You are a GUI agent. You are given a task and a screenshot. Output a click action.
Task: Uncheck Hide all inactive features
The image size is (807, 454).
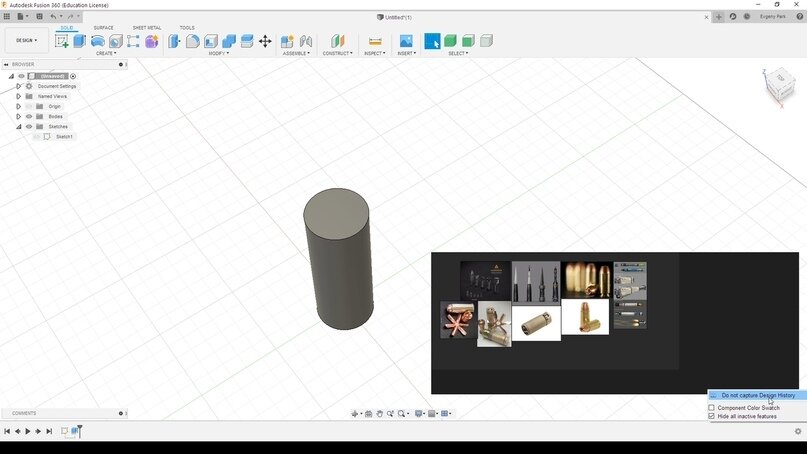point(712,416)
